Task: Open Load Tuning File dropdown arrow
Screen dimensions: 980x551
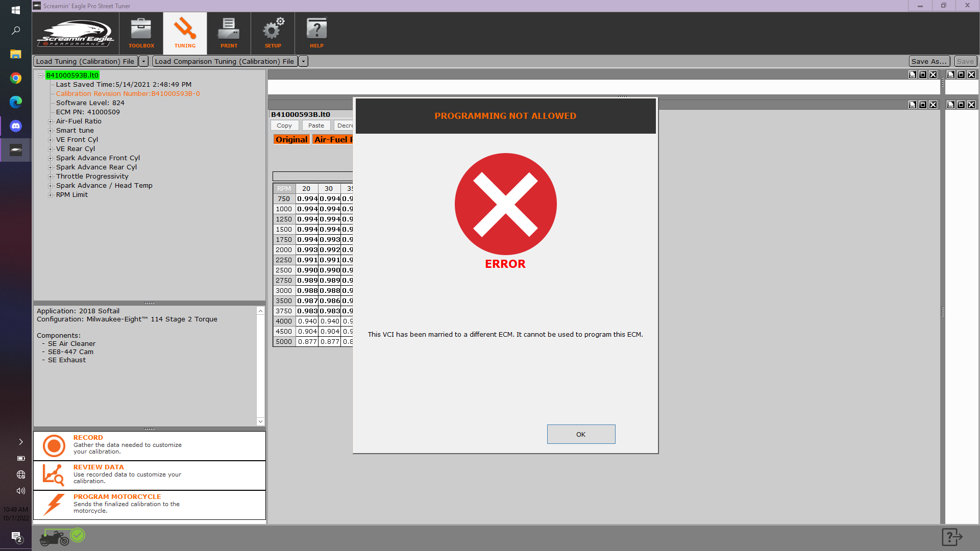Action: (x=144, y=62)
